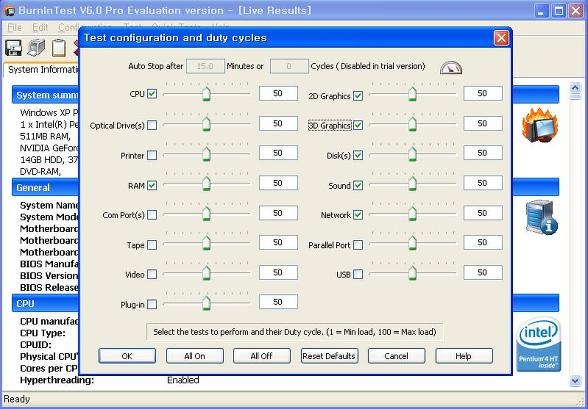Click the RAM duty cycle slider thumb
The image size is (588, 409).
(x=206, y=183)
